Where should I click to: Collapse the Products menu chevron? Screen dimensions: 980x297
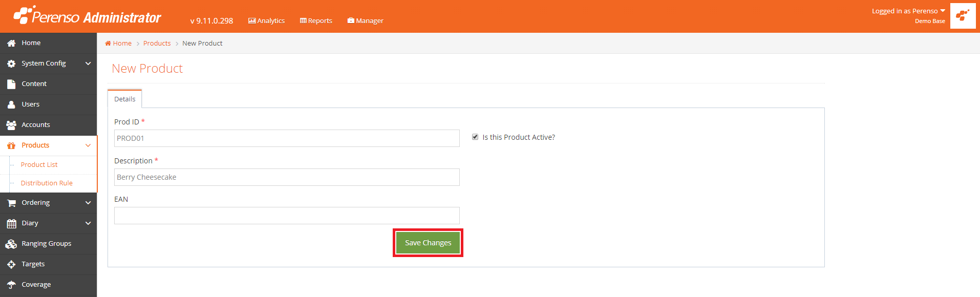click(x=88, y=145)
